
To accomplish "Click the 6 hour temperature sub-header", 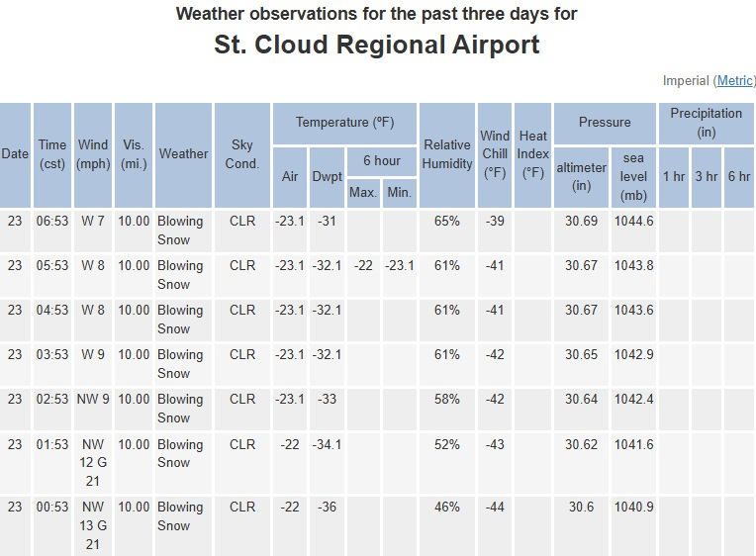I will tap(381, 160).
